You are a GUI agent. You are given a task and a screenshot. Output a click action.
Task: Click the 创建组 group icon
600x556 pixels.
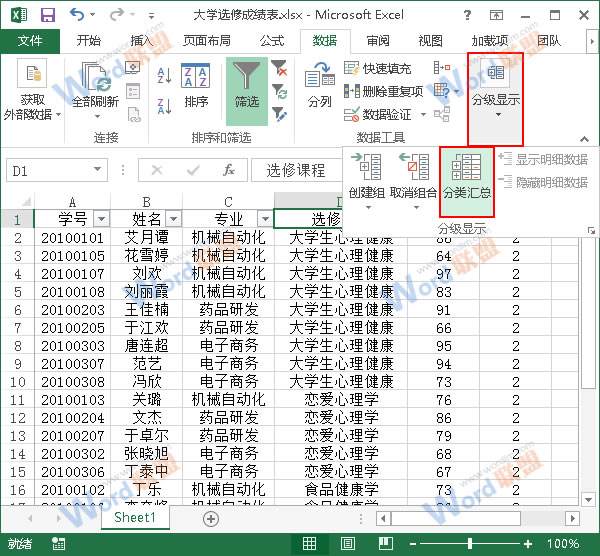[x=366, y=166]
